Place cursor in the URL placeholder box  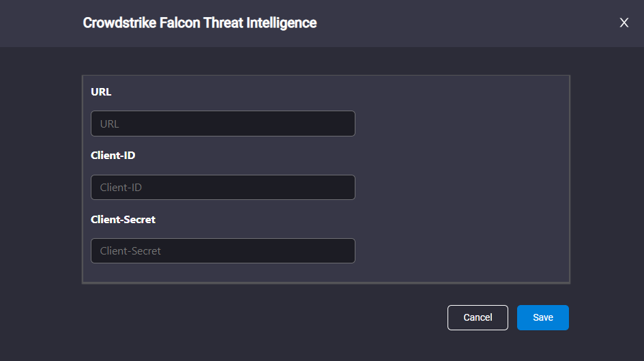223,124
